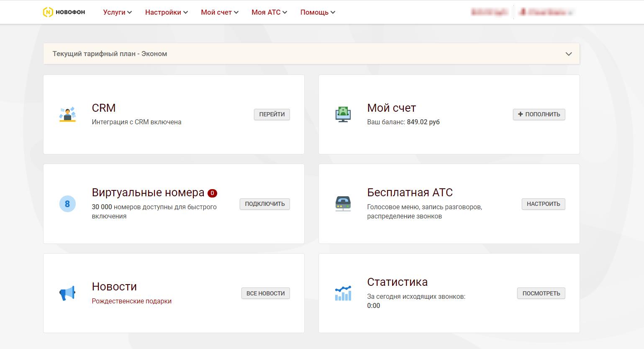The width and height of the screenshot is (644, 349).
Task: Open the Моя АТС menu
Action: [269, 12]
